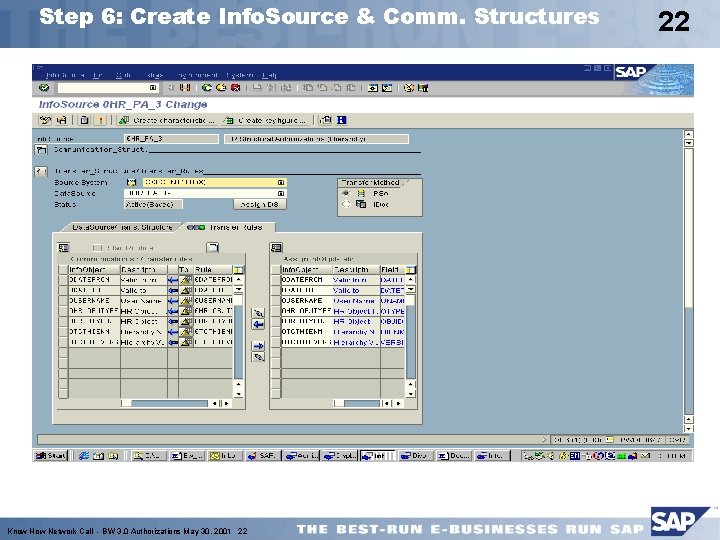Viewport: 720px width, 540px height.
Task: Toggle the Start Routine checkbox
Action: [x=97, y=248]
